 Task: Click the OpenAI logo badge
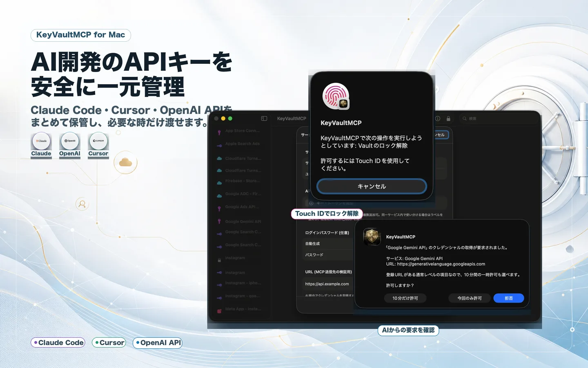click(x=70, y=141)
